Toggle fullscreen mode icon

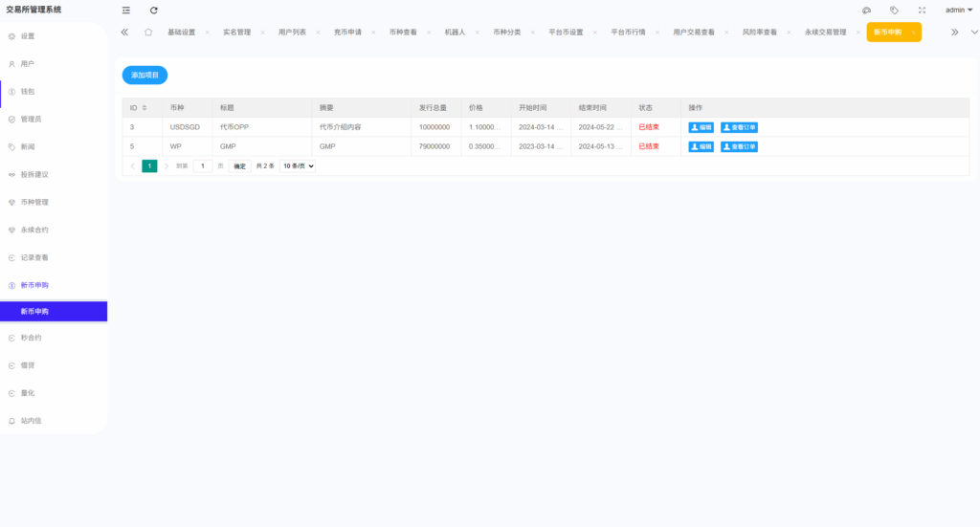tap(922, 10)
